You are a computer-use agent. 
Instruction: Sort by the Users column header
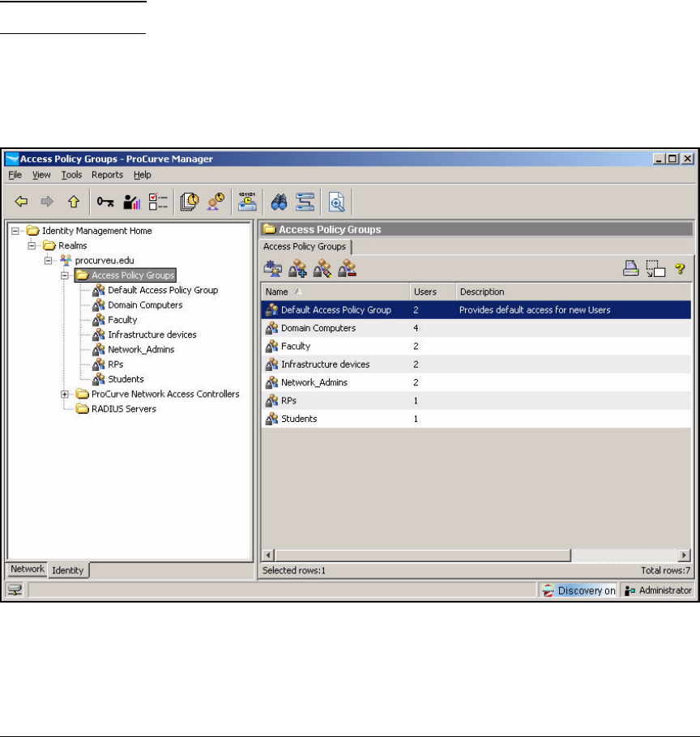[433, 292]
